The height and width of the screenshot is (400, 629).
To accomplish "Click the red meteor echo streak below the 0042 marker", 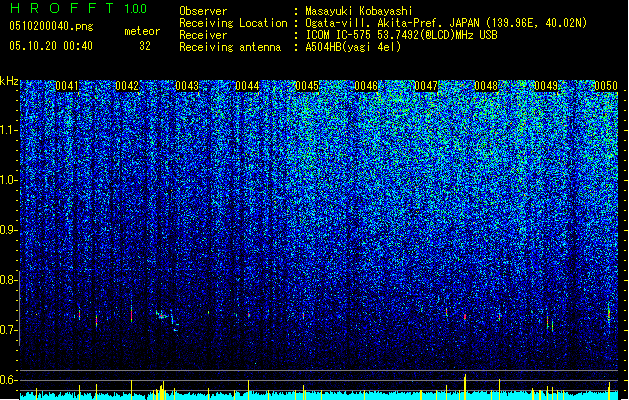I will coord(132,315).
